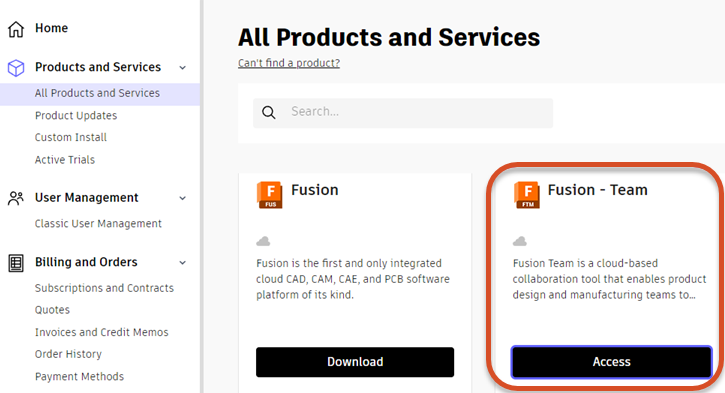
Task: View Active Trials
Action: tap(65, 160)
